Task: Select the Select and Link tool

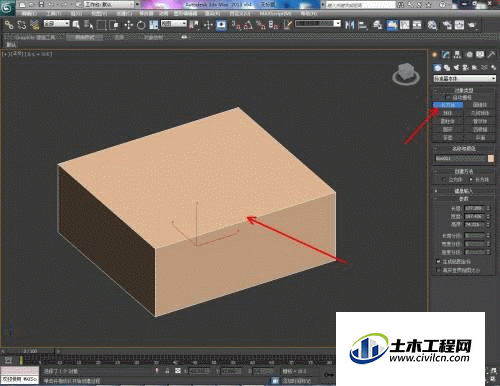Action: 9,25
